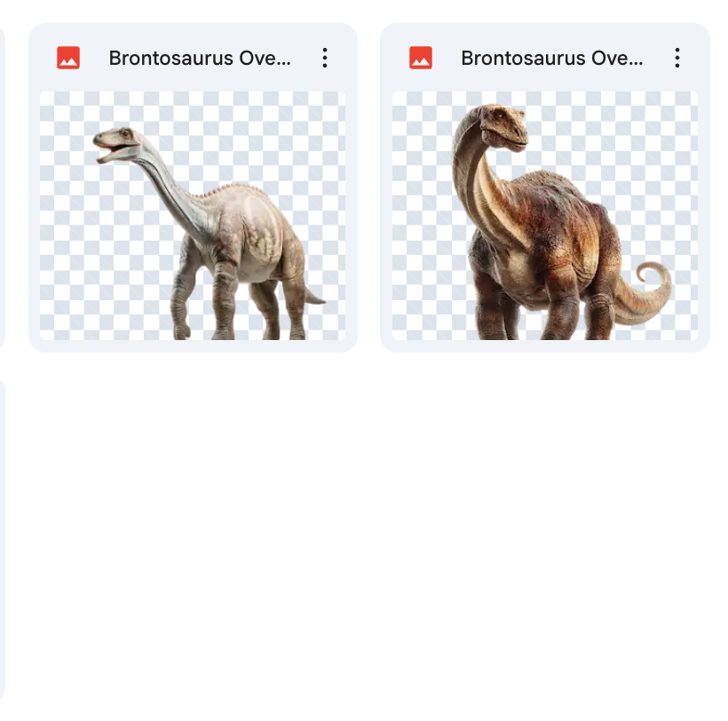The width and height of the screenshot is (728, 721).
Task: Open the three-dot menu on the left Brontosaurus card
Action: pos(325,58)
